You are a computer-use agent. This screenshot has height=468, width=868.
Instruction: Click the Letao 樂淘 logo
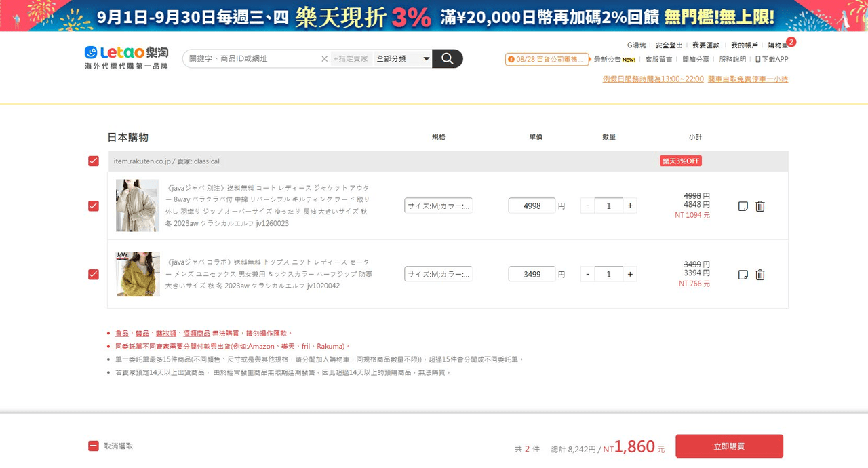pos(126,58)
